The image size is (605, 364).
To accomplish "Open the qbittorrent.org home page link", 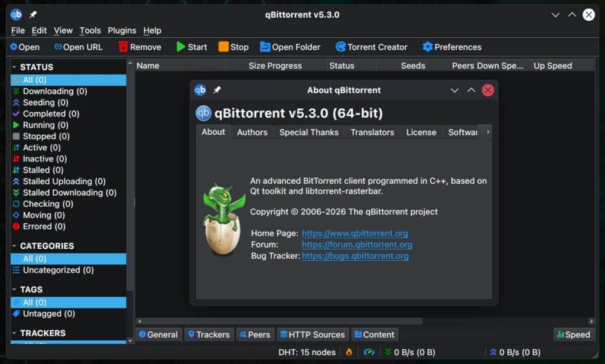I will (x=354, y=233).
